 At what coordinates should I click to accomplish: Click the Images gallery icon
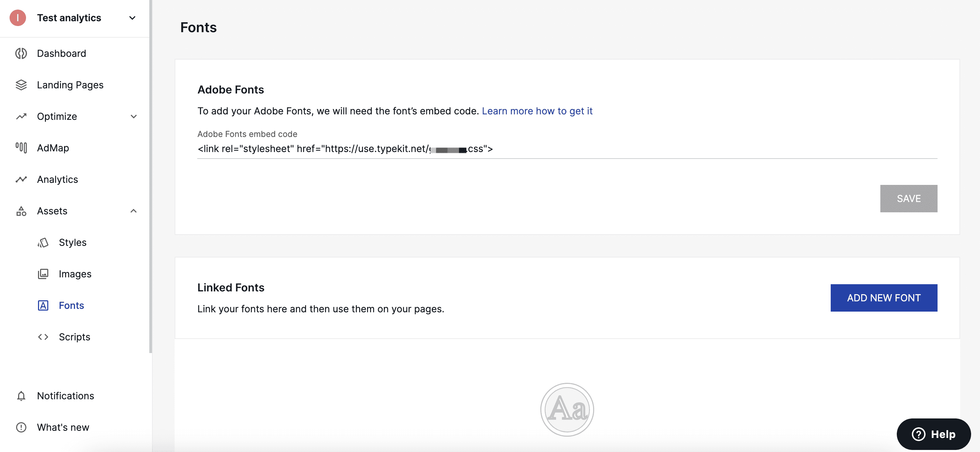[x=43, y=274]
